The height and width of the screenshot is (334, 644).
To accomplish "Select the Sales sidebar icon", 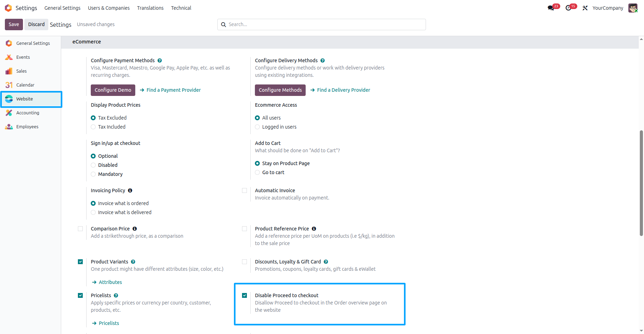I will 9,71.
